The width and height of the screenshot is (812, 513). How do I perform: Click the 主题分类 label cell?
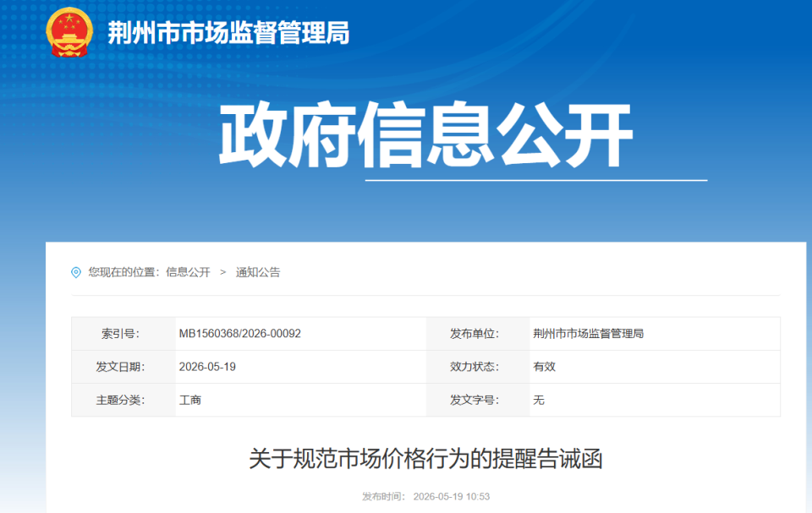[123, 400]
